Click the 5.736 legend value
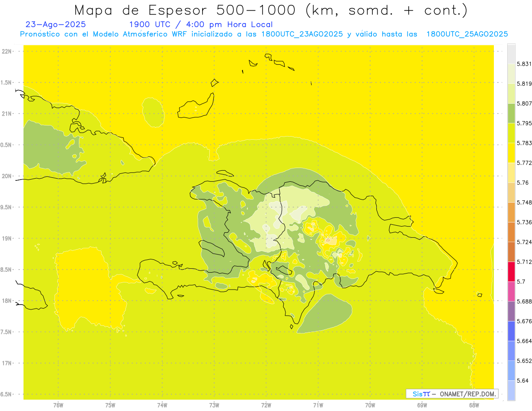 (x=524, y=222)
